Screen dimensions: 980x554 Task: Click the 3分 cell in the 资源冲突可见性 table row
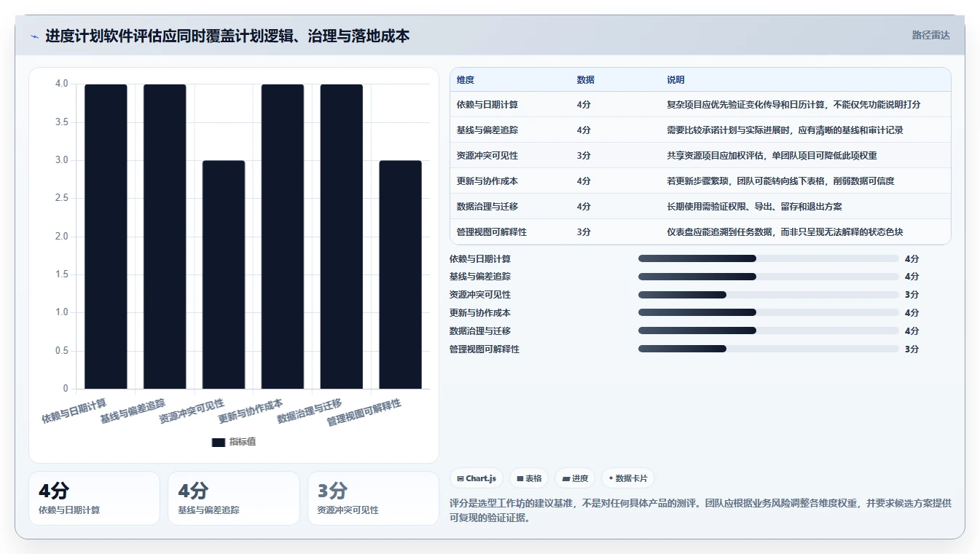pyautogui.click(x=584, y=155)
